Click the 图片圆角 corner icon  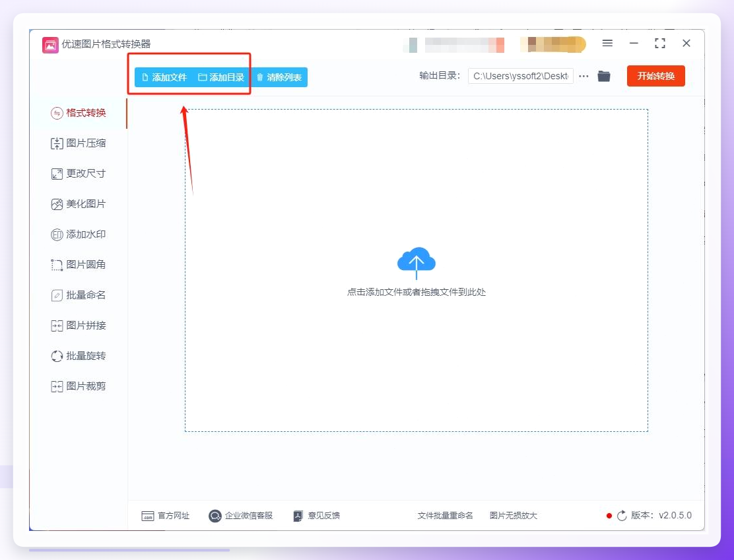[x=57, y=265]
